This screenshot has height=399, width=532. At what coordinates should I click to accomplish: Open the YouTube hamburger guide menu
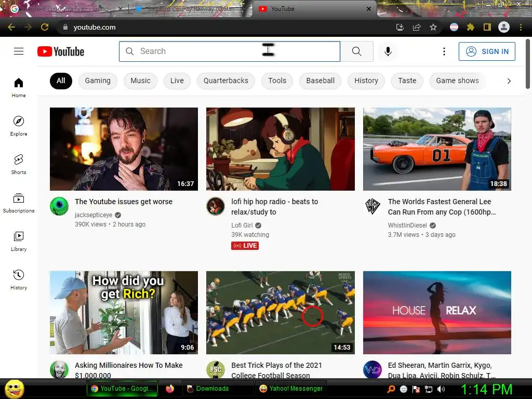(x=19, y=51)
